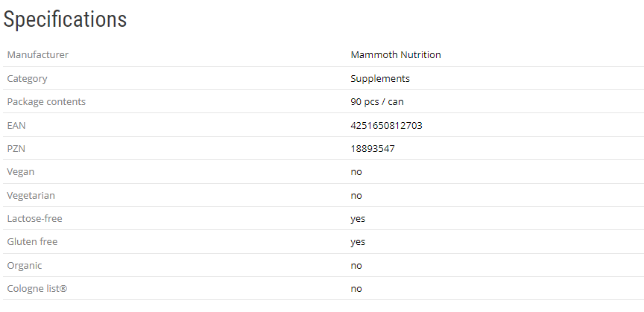This screenshot has width=644, height=312.
Task: Select the Lactose-free yes value
Action: coord(359,219)
